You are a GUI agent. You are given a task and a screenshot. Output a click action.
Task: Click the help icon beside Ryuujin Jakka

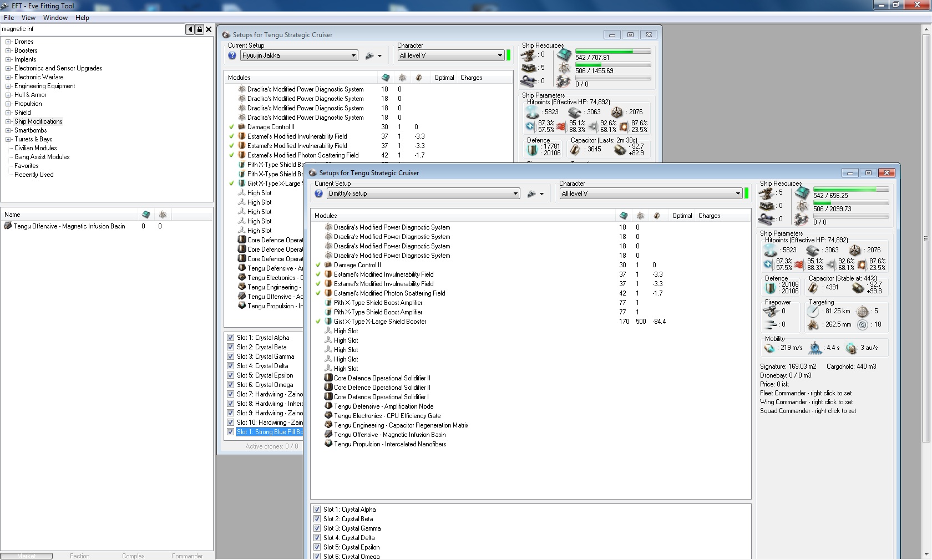pyautogui.click(x=232, y=55)
